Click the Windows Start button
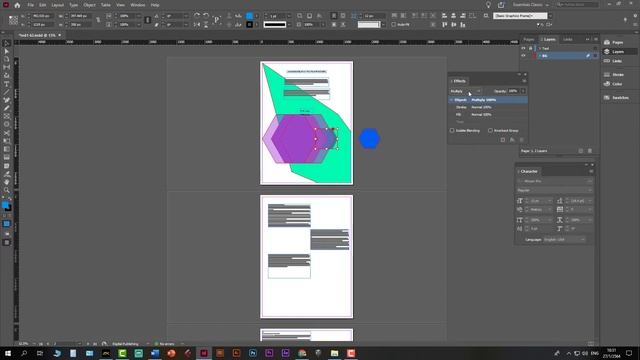This screenshot has height=360, width=640. coord(7,353)
